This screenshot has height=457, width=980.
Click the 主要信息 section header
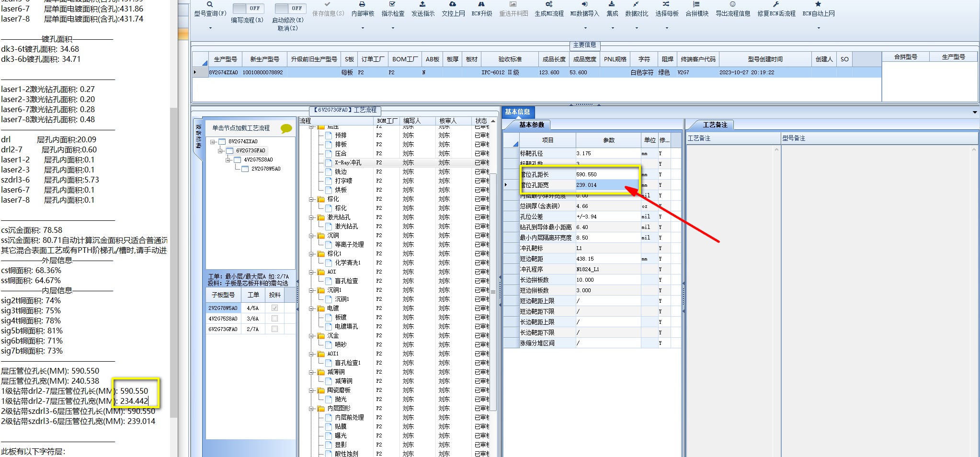coord(585,45)
